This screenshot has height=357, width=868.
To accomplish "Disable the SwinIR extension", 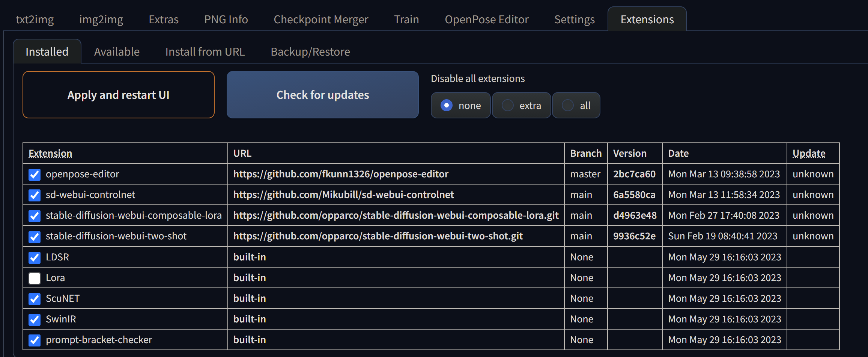I will (34, 319).
